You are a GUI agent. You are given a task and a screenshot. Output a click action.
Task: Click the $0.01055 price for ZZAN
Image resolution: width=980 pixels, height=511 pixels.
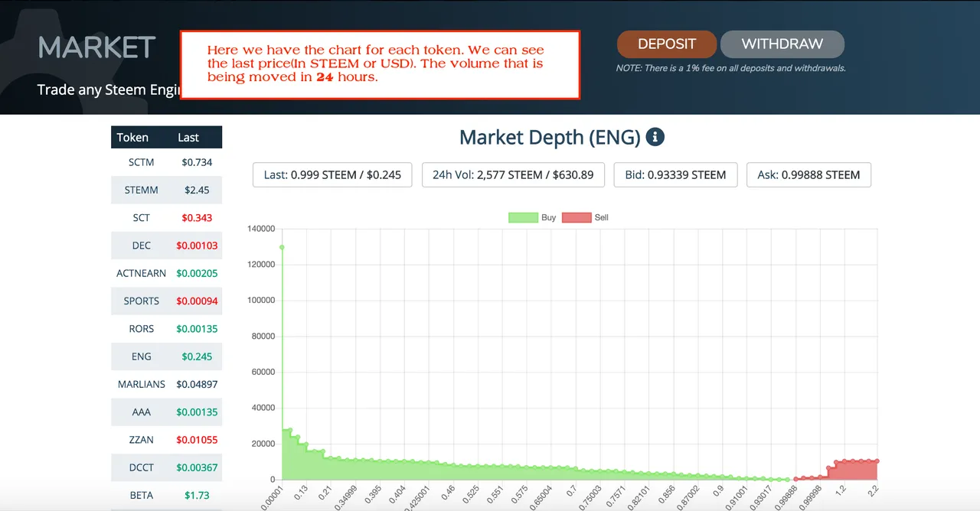point(197,440)
